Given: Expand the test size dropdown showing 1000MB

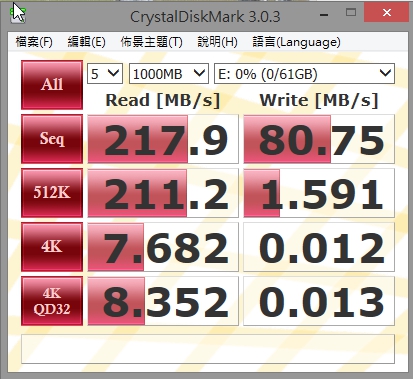Looking at the screenshot, I should point(169,73).
